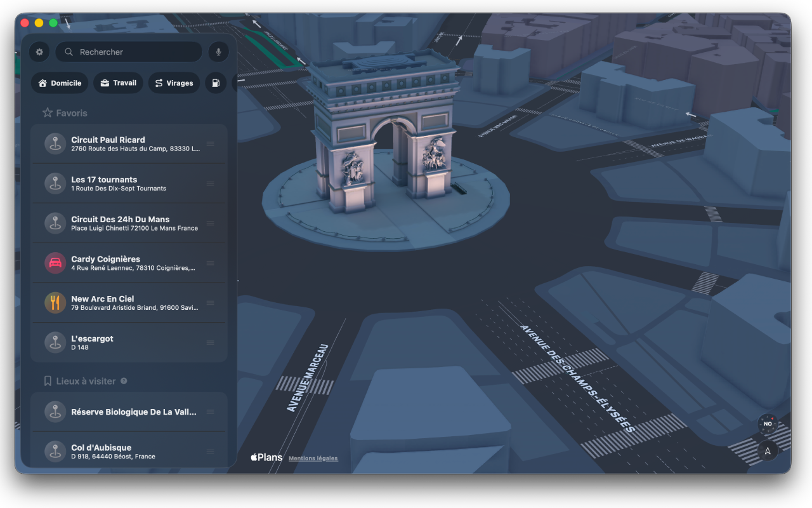Viewport: 812px width, 508px height.
Task: Open the settings gear in the sidebar
Action: coord(39,52)
